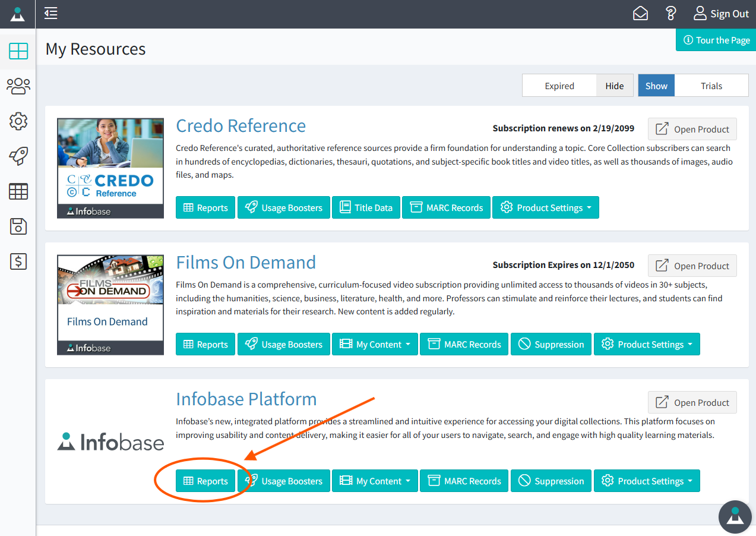The image size is (756, 536).
Task: Open the Credo Reference product
Action: pos(692,129)
